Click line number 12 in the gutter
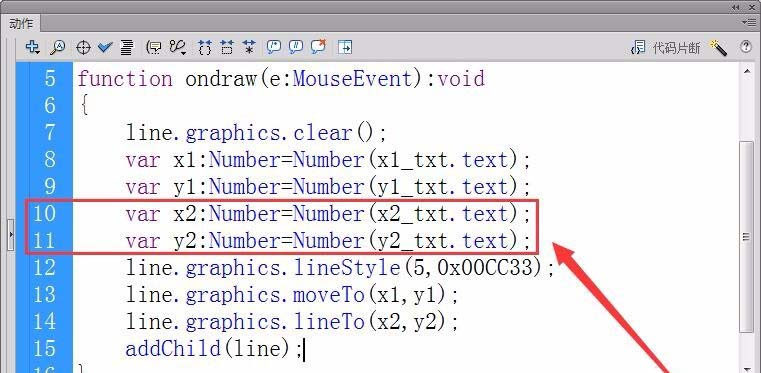761x373 pixels. (x=44, y=267)
